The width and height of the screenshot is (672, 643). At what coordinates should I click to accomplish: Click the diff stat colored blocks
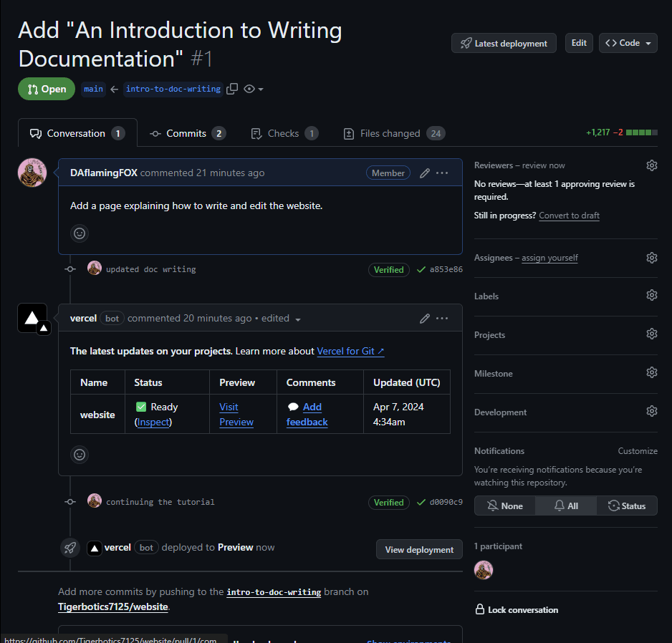click(641, 133)
